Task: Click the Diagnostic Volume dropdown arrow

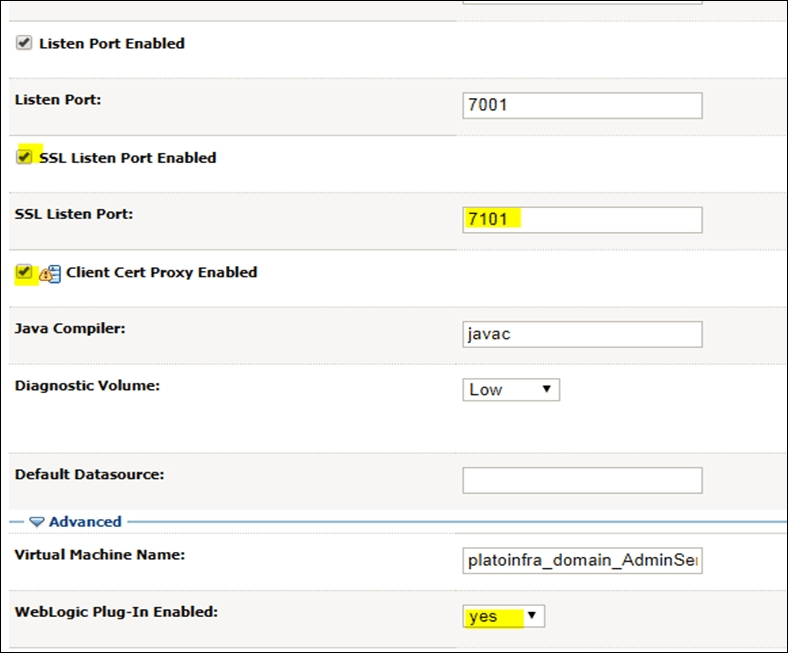Action: click(x=547, y=389)
